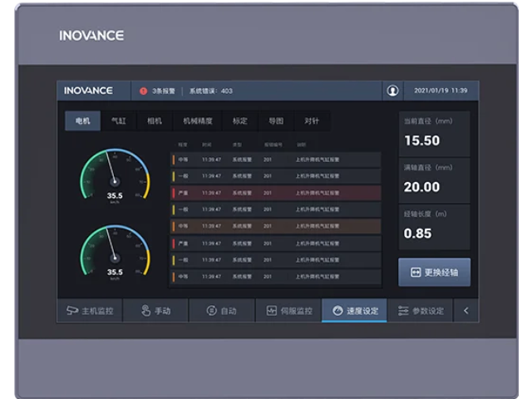The width and height of the screenshot is (532, 399).
Task: Select the 电机 tab
Action: [x=83, y=121]
